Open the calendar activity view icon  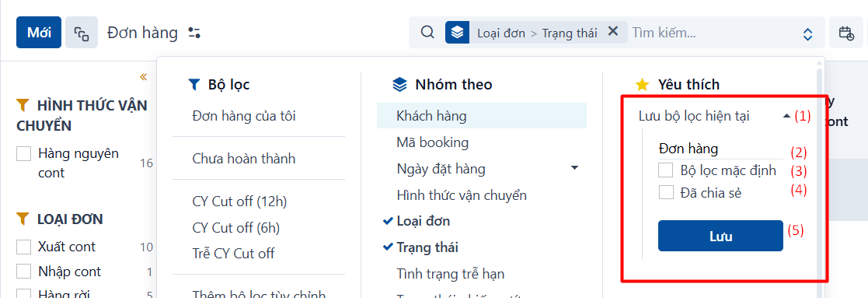point(846,33)
